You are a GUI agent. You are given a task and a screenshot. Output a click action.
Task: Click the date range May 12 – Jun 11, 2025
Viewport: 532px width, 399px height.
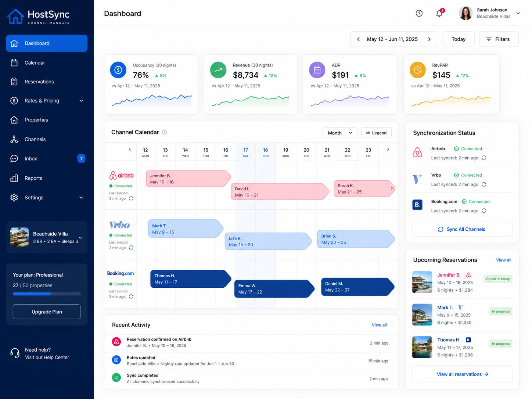pyautogui.click(x=392, y=39)
